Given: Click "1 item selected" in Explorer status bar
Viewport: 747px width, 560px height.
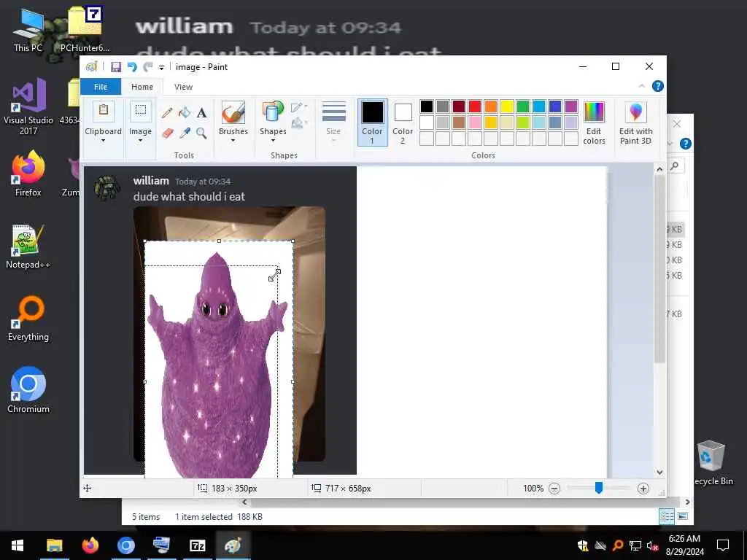Looking at the screenshot, I should (x=204, y=517).
